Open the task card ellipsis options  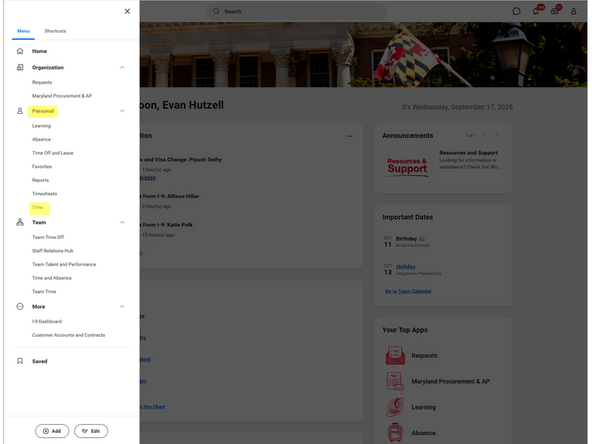click(x=350, y=136)
